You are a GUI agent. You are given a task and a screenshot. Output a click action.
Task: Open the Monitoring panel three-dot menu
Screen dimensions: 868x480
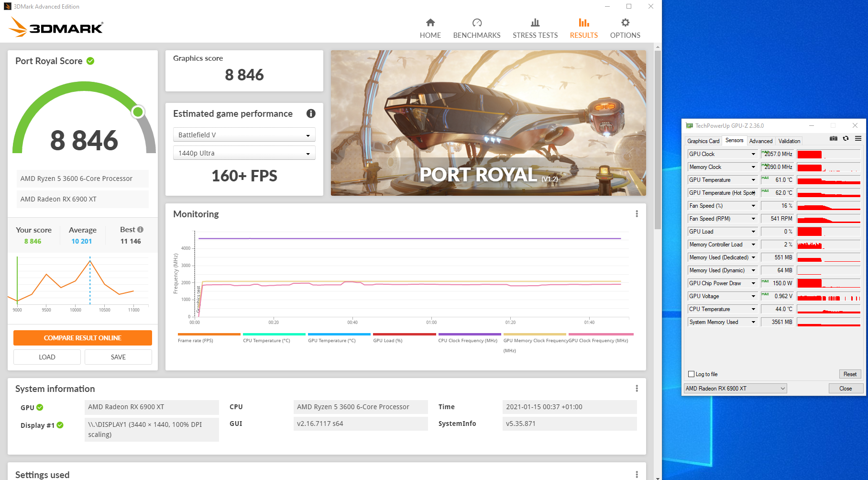coord(637,214)
